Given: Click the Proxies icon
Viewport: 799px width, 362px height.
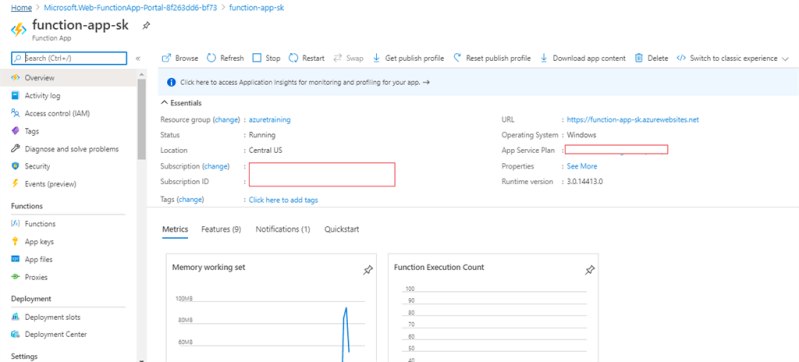Looking at the screenshot, I should (15, 277).
